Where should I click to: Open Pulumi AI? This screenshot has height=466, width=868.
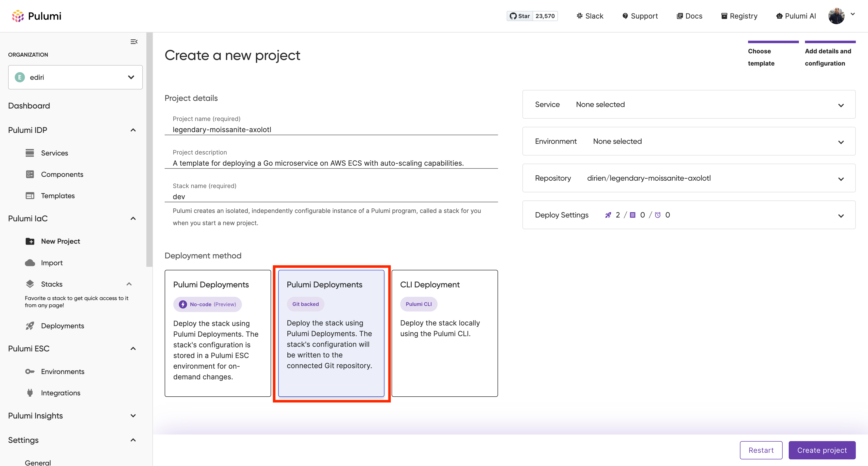pyautogui.click(x=796, y=16)
